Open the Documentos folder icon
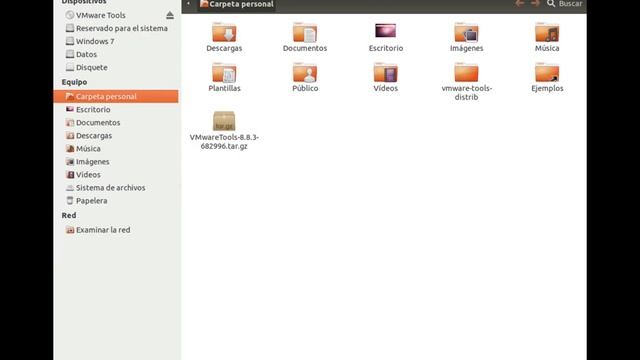Viewport: 640px width, 360px height. (305, 32)
